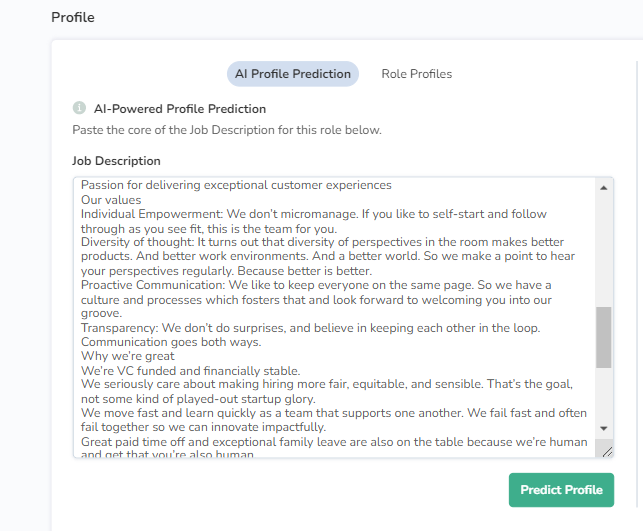Click the Profile section heading
Image resolution: width=643 pixels, height=531 pixels.
point(72,17)
